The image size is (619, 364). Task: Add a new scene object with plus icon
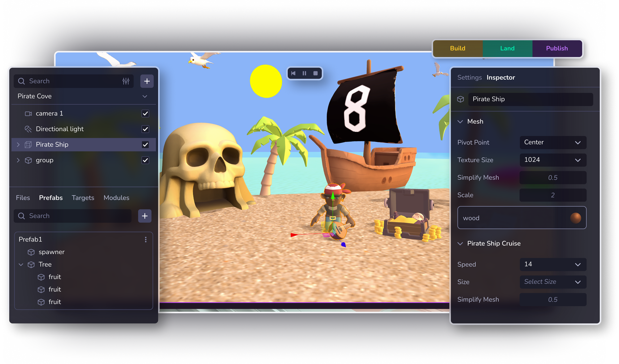[147, 81]
